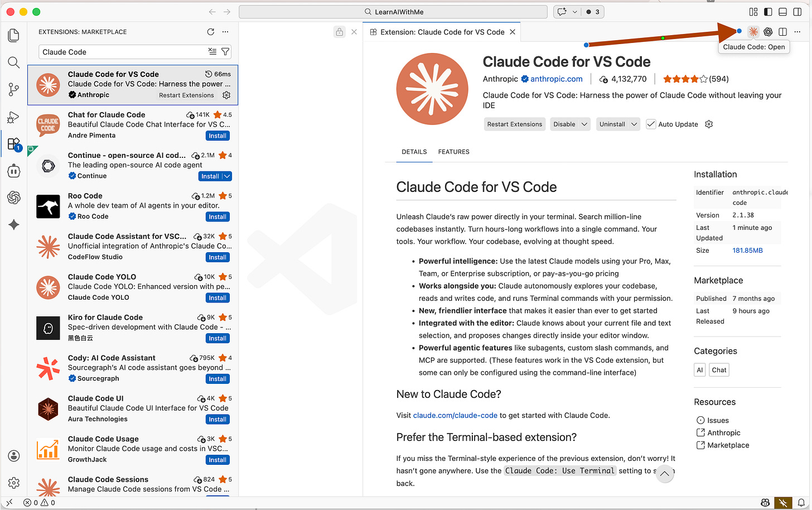Open the Copilot chat dropdown chevron

pos(574,12)
